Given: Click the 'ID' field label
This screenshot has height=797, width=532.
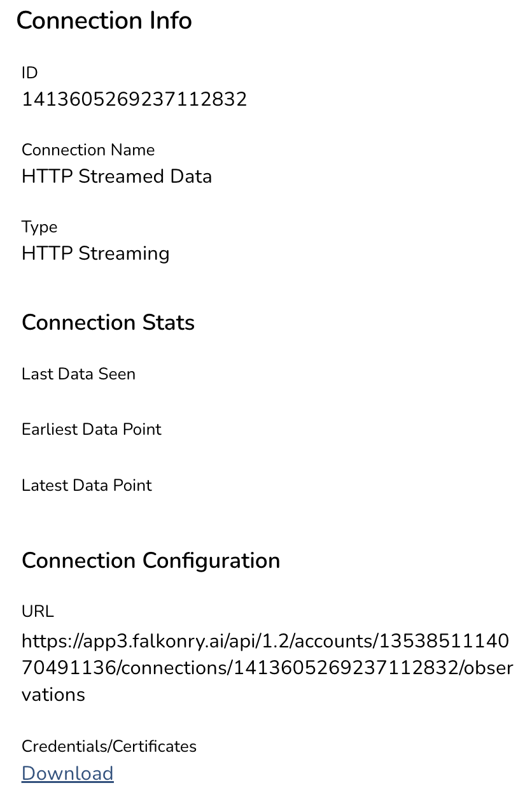Looking at the screenshot, I should 30,73.
